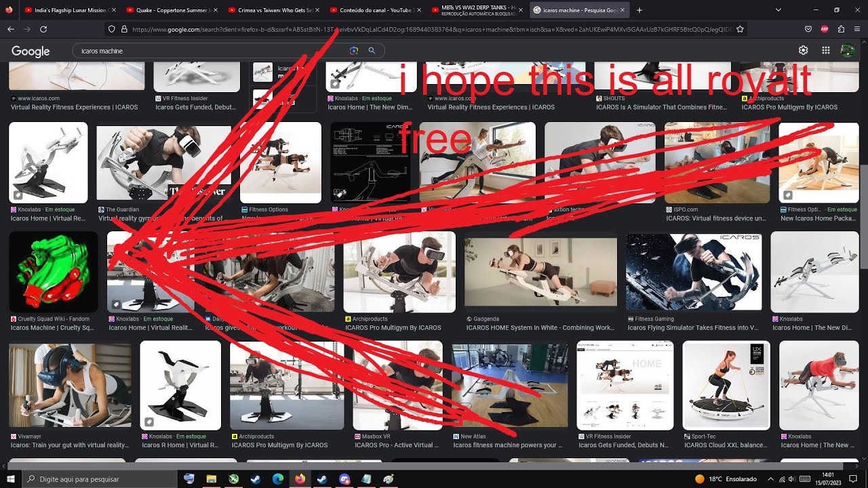
Task: Open the touch keyboard tray icon
Action: tap(805, 479)
